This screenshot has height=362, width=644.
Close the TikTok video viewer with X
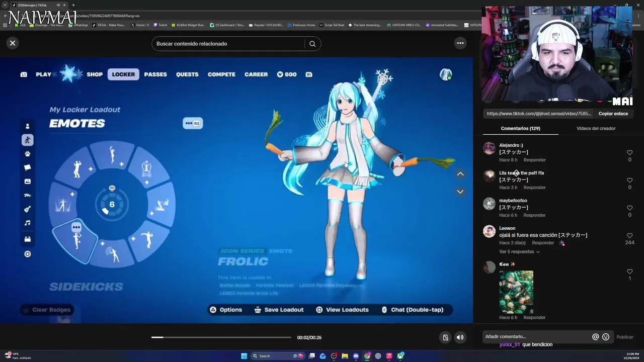(x=13, y=43)
